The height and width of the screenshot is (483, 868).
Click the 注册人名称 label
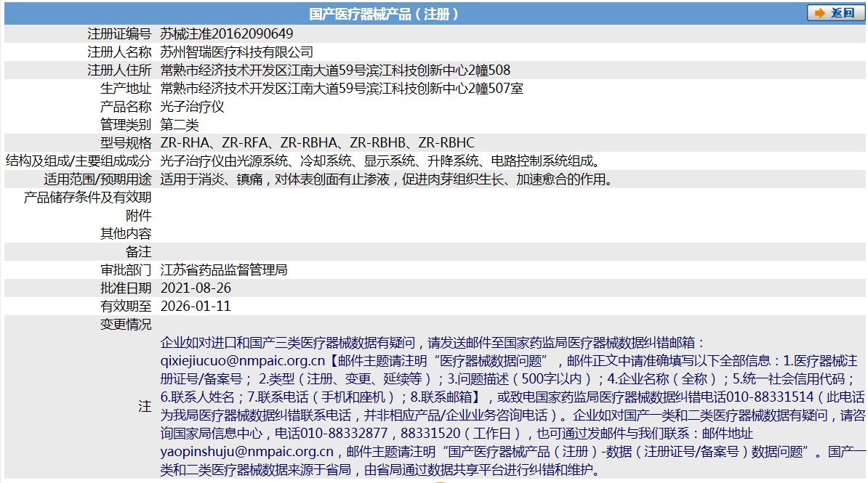(119, 52)
